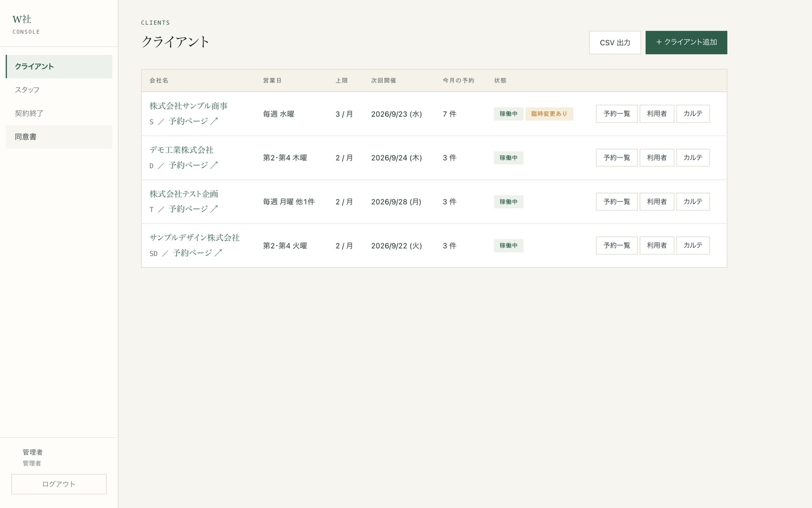Open the 同意書 sidebar menu item

(59, 137)
